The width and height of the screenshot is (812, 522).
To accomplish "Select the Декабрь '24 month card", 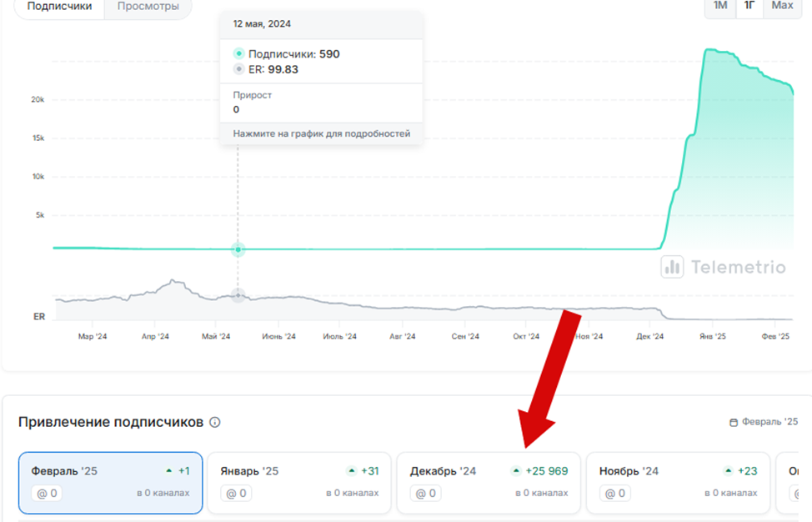I will tap(488, 483).
